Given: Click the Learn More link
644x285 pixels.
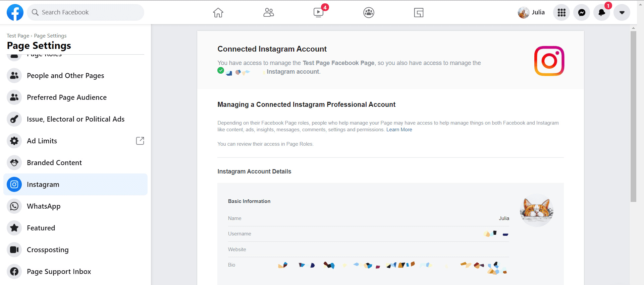Looking at the screenshot, I should point(399,130).
